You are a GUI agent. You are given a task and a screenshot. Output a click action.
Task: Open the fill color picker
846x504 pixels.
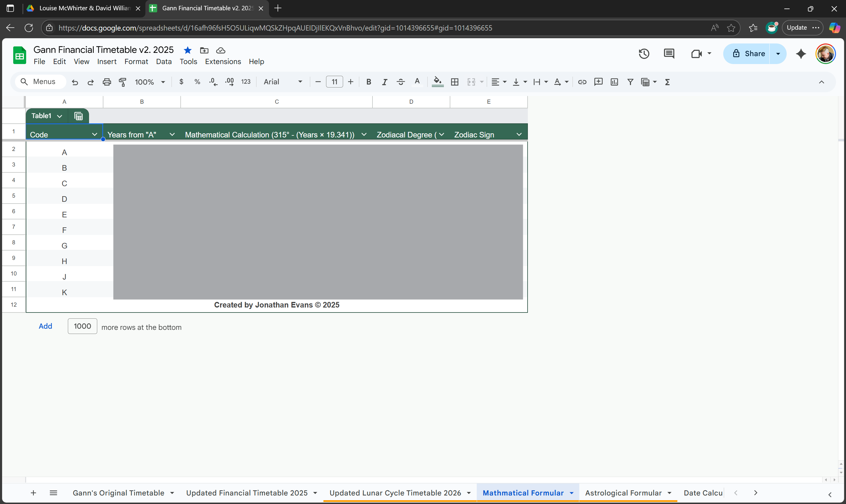click(x=437, y=82)
